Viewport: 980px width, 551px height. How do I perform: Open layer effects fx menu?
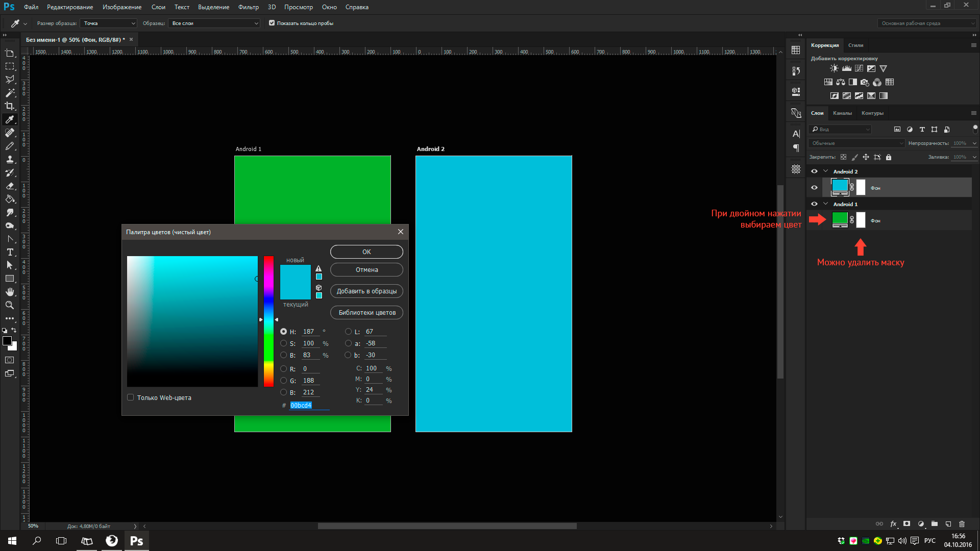coord(893,524)
